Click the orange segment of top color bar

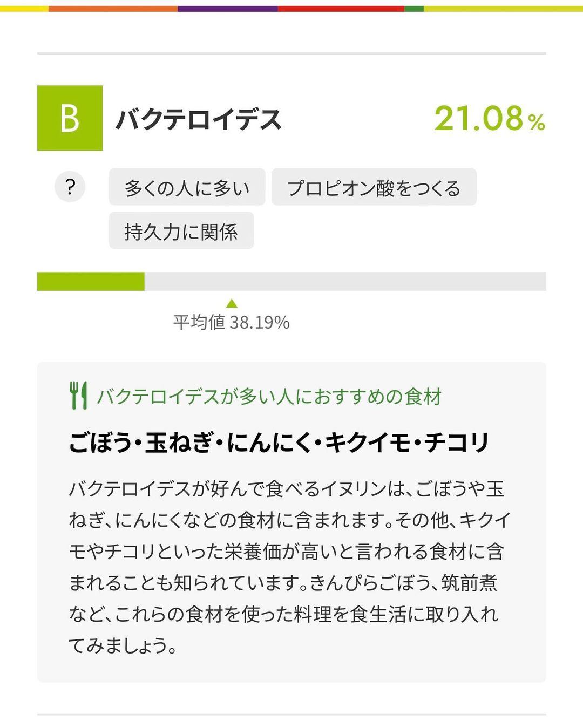113,9
